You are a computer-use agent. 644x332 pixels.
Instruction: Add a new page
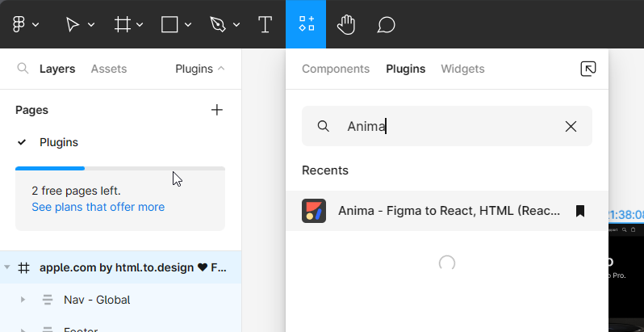point(216,110)
